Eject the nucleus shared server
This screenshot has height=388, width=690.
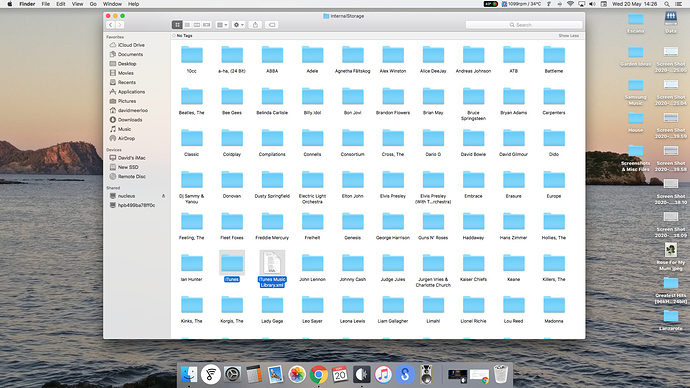point(163,196)
